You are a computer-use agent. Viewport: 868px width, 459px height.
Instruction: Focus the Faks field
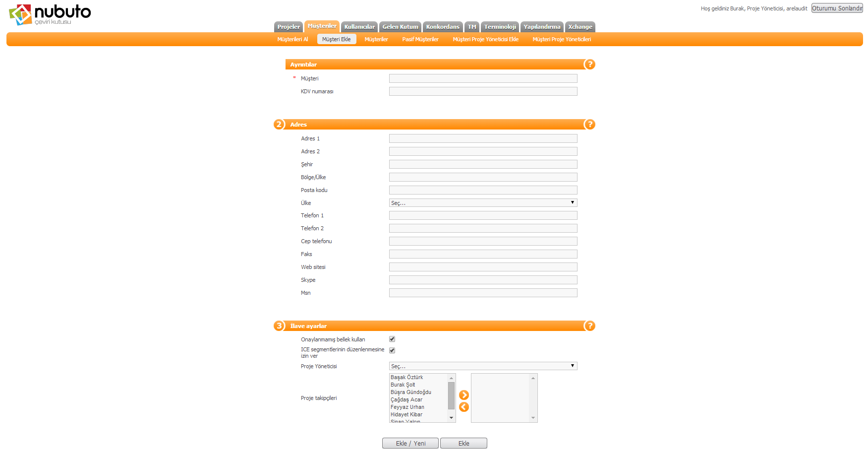(x=483, y=254)
